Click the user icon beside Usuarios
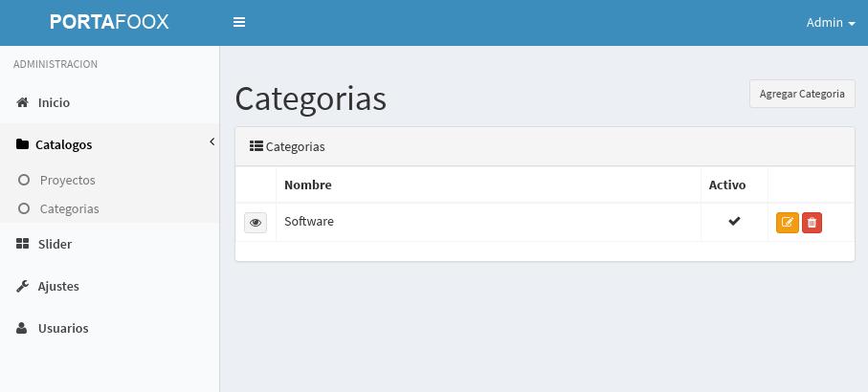The width and height of the screenshot is (868, 392). (22, 328)
